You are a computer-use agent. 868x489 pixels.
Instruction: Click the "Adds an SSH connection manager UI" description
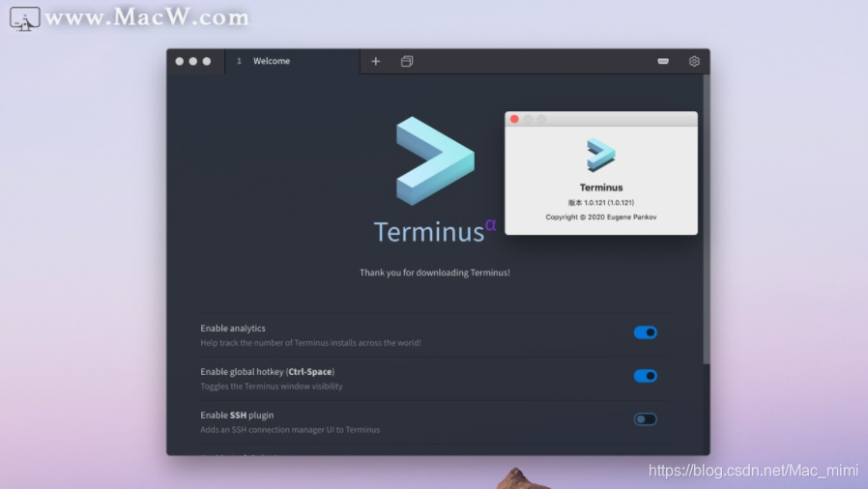[x=290, y=430]
